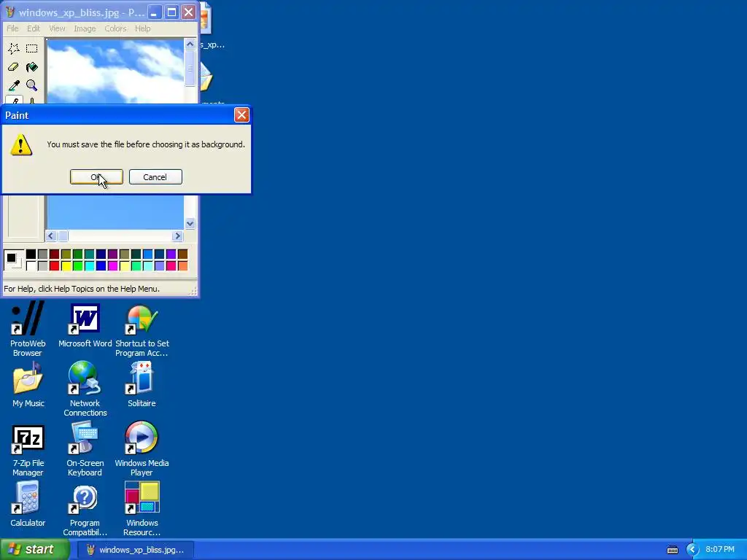Maximize the Paint window
The width and height of the screenshot is (747, 560).
tap(171, 12)
